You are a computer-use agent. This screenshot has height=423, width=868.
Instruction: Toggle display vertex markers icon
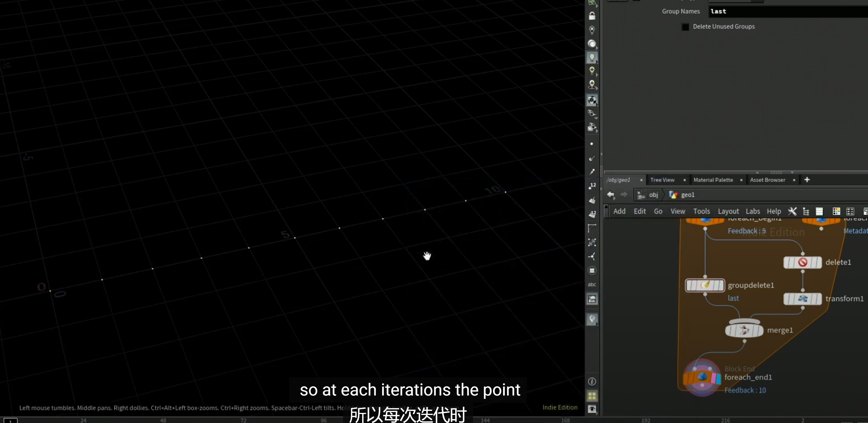pyautogui.click(x=592, y=242)
